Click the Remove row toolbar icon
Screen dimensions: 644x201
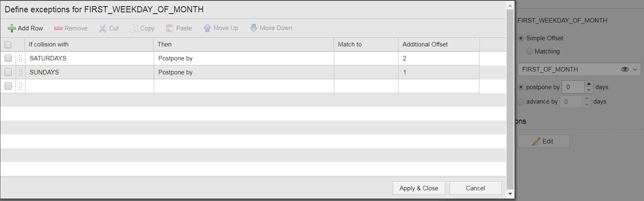(x=58, y=28)
